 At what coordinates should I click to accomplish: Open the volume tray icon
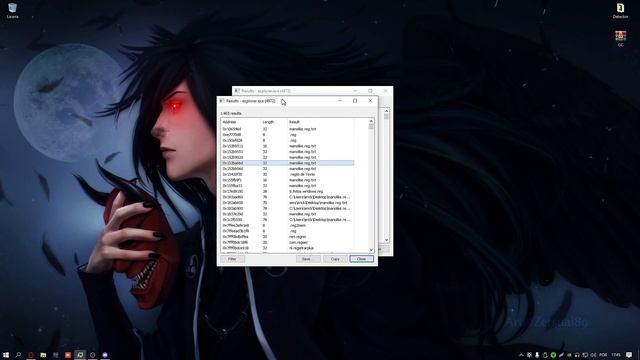[593, 355]
